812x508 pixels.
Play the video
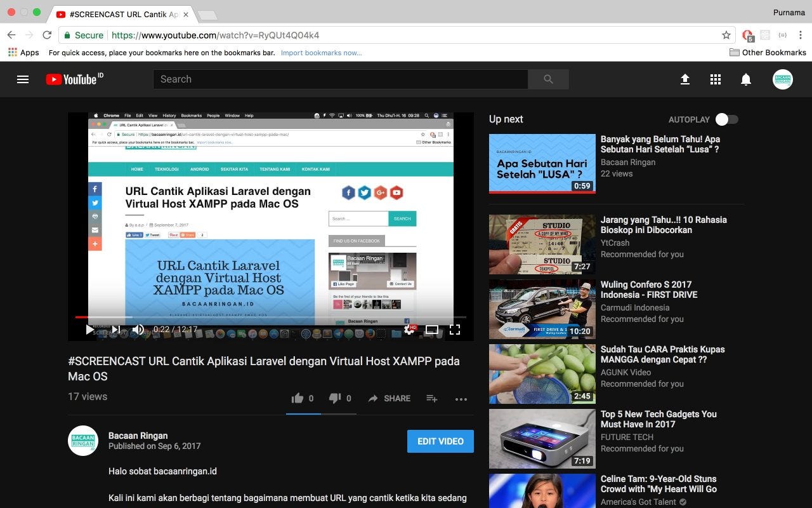89,330
